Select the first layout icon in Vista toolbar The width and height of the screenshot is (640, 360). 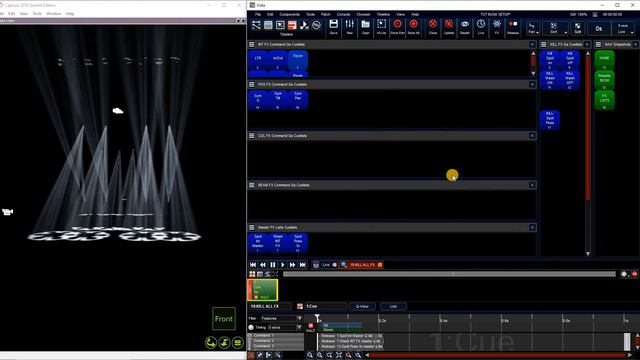(x=256, y=25)
